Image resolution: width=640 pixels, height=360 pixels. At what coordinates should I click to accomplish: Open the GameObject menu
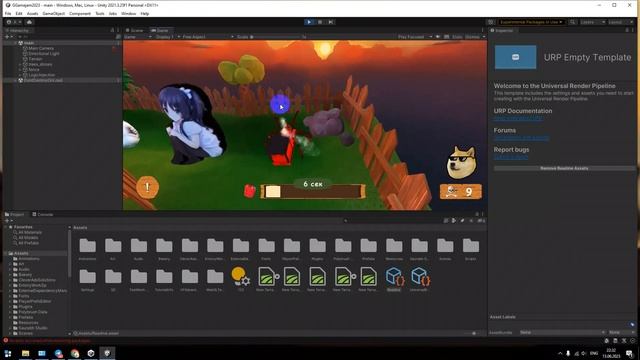tap(53, 13)
